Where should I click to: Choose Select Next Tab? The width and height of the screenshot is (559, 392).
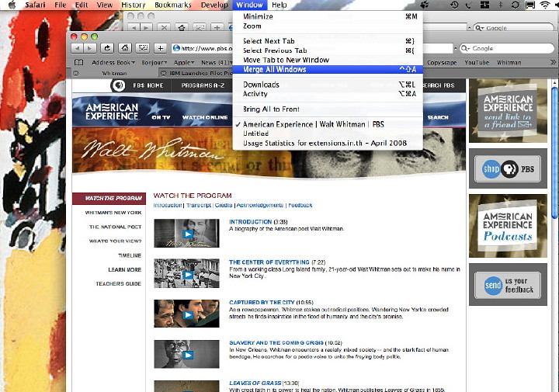[328, 41]
